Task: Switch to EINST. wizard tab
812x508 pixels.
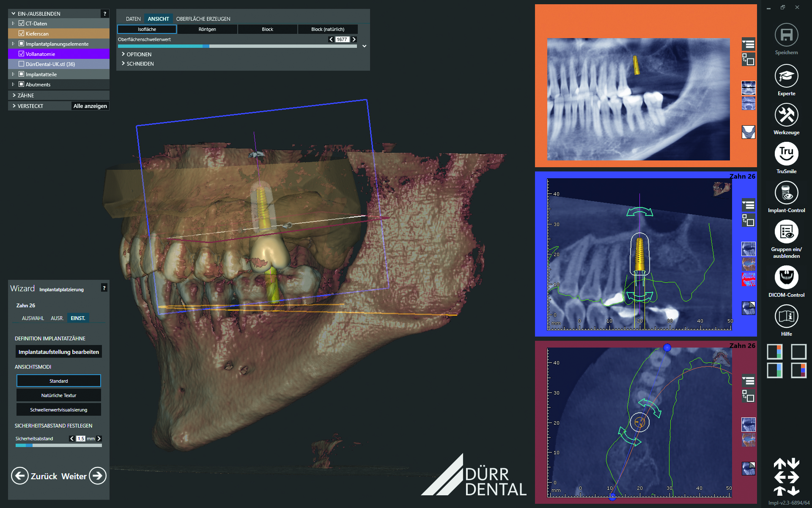Action: coord(78,318)
